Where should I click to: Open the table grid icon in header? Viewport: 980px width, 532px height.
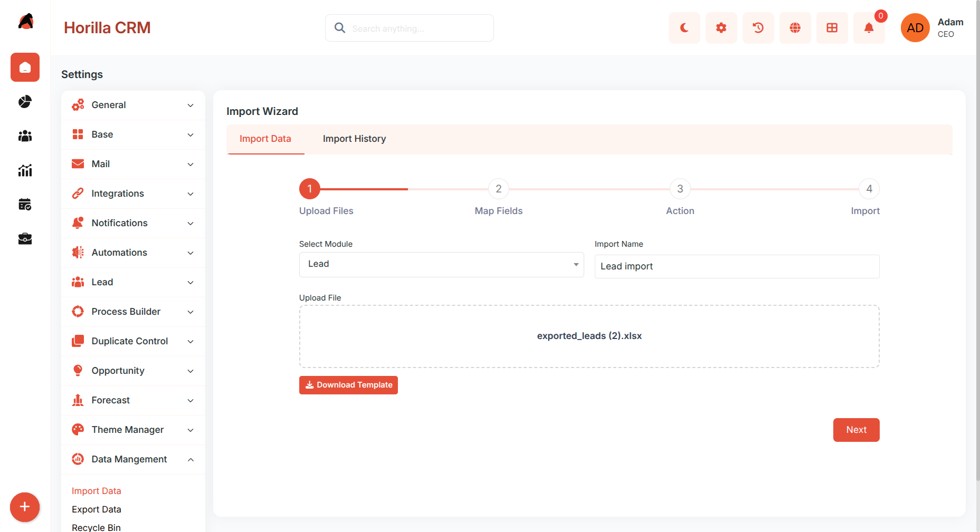tap(832, 28)
